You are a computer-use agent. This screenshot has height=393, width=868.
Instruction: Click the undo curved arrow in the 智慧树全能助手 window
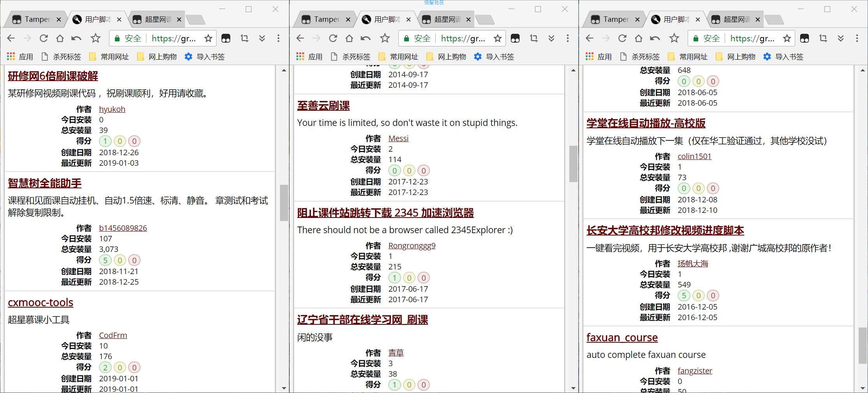(x=76, y=38)
